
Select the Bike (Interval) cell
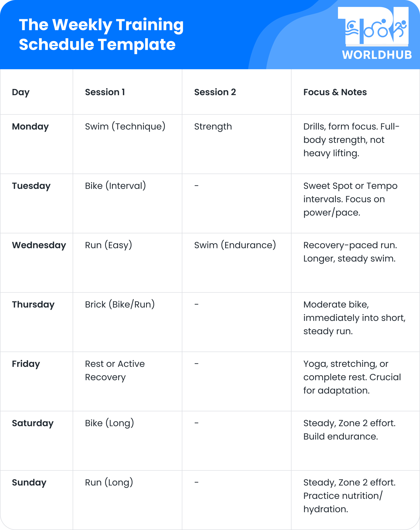point(115,186)
